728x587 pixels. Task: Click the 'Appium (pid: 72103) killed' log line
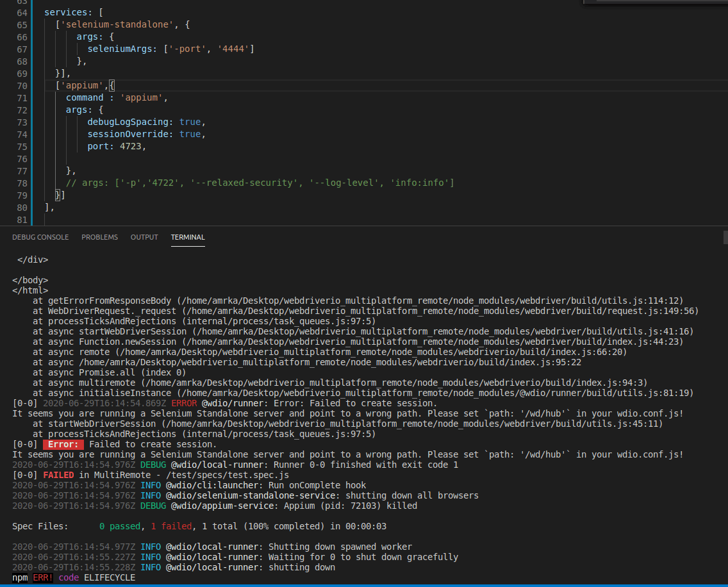[x=215, y=506]
